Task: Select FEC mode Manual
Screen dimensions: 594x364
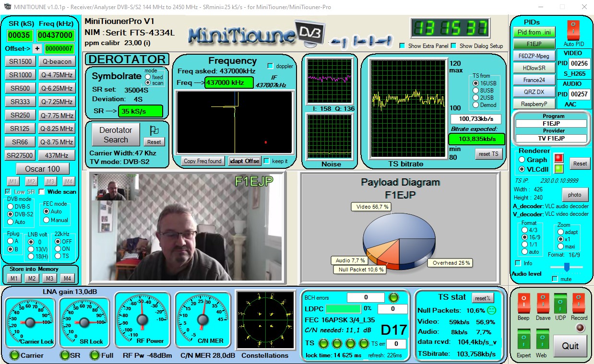Action: coord(47,220)
